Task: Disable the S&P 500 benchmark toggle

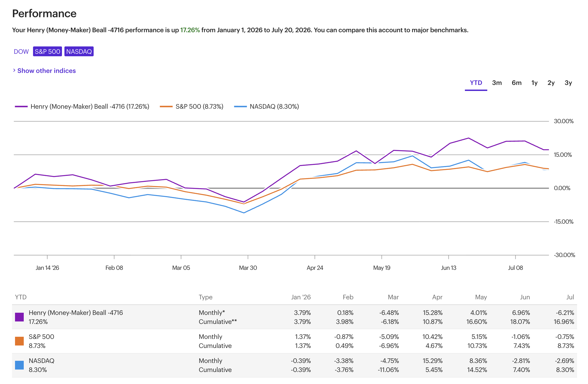Action: point(47,52)
